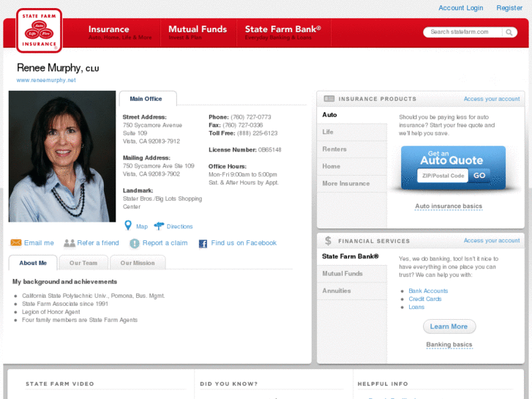The image size is (532, 399).
Task: Click the Financial Services dollar icon
Action: (x=328, y=241)
